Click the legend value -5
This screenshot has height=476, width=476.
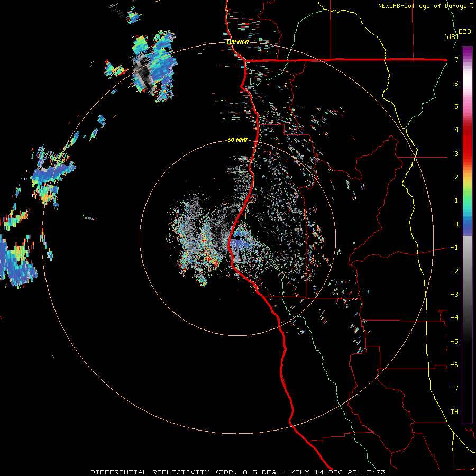pos(454,342)
